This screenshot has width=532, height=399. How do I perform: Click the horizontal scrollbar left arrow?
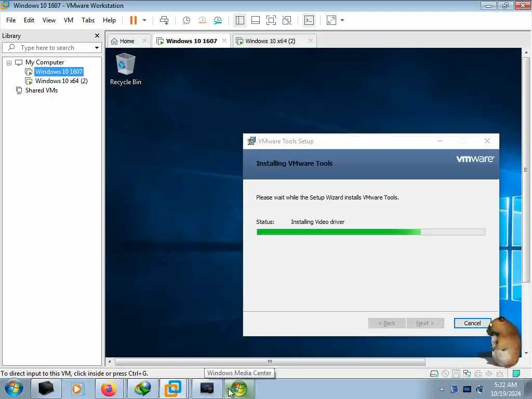click(x=110, y=362)
